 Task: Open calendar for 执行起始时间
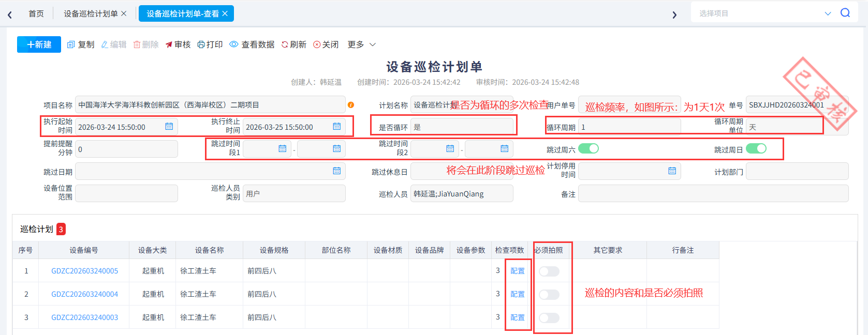coord(169,127)
